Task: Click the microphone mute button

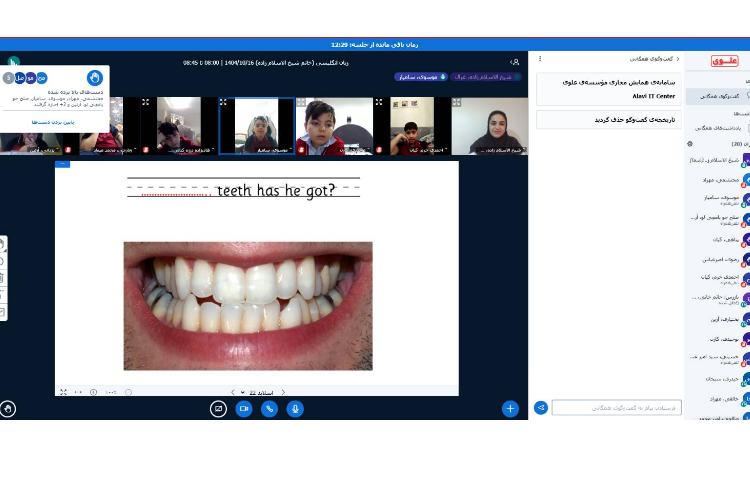Action: tap(295, 409)
